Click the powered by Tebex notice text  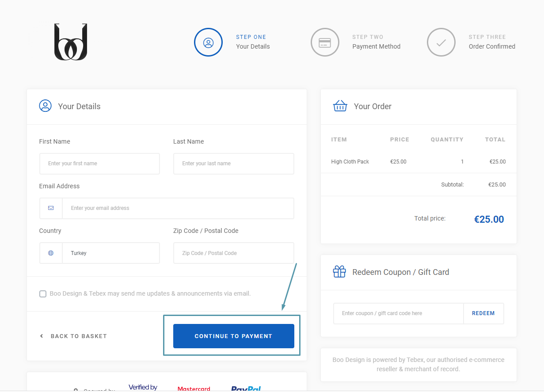tap(418, 364)
